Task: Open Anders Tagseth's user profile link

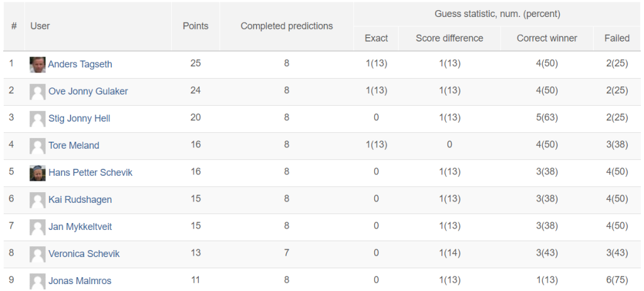Action: (x=80, y=64)
